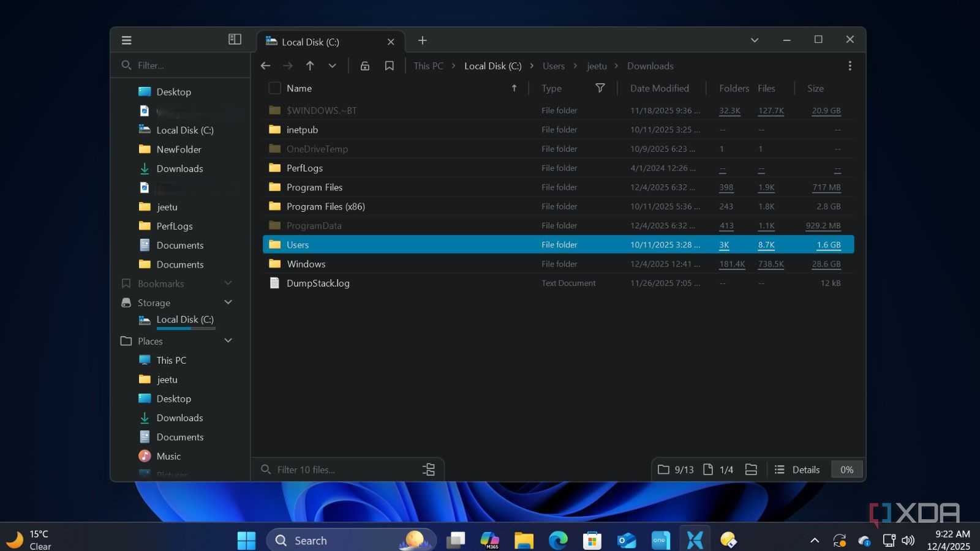Jump to jeetu in the breadcrumb
This screenshot has width=980, height=551.
tap(597, 66)
